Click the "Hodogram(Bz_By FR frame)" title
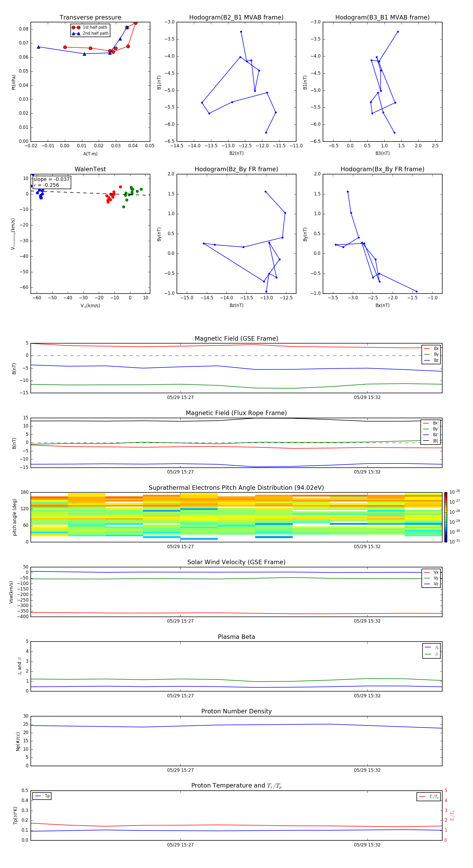The image size is (473, 868). tap(236, 169)
